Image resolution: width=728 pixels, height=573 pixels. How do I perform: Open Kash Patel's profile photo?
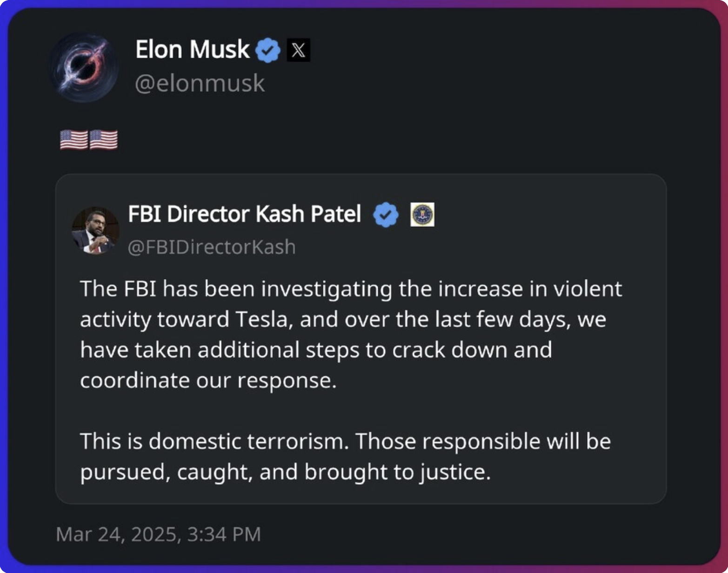click(x=95, y=230)
